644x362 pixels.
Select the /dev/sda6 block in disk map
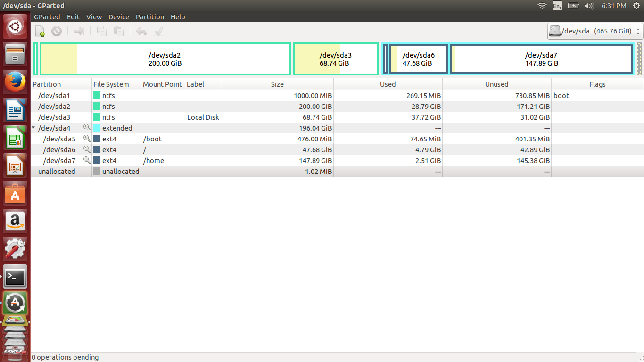[419, 59]
